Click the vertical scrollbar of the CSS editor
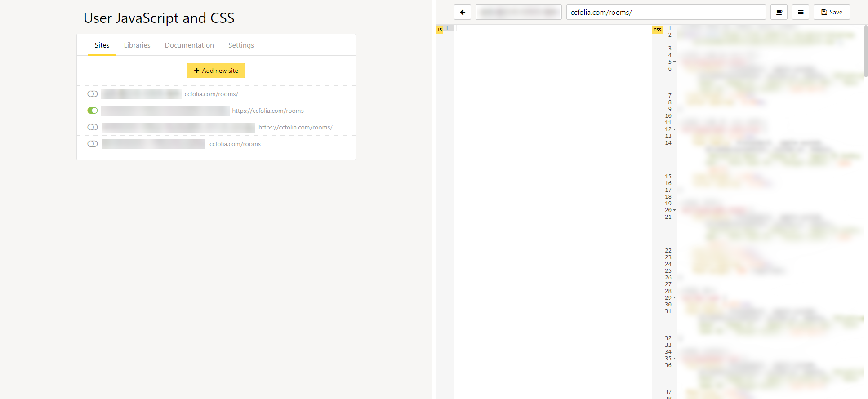The image size is (868, 399). (866, 51)
